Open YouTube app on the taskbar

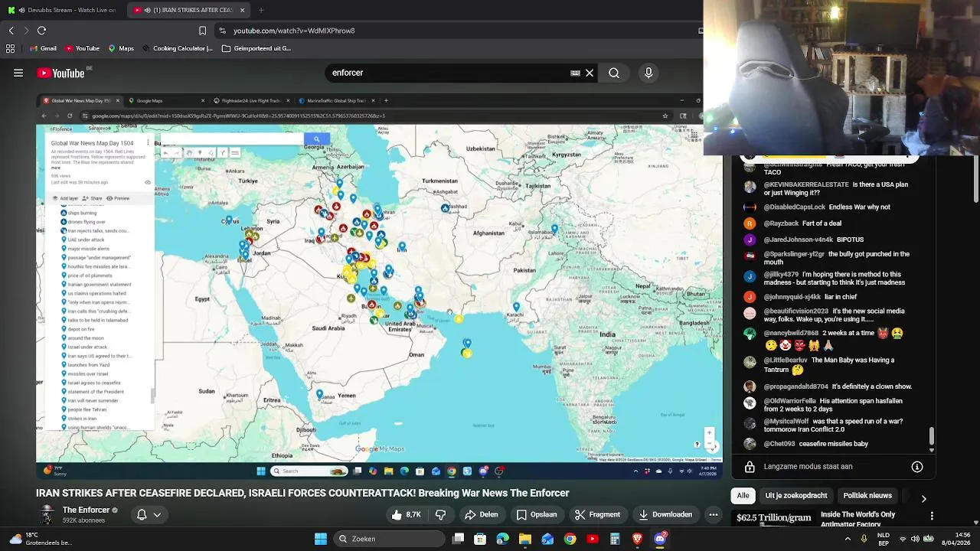click(x=592, y=539)
